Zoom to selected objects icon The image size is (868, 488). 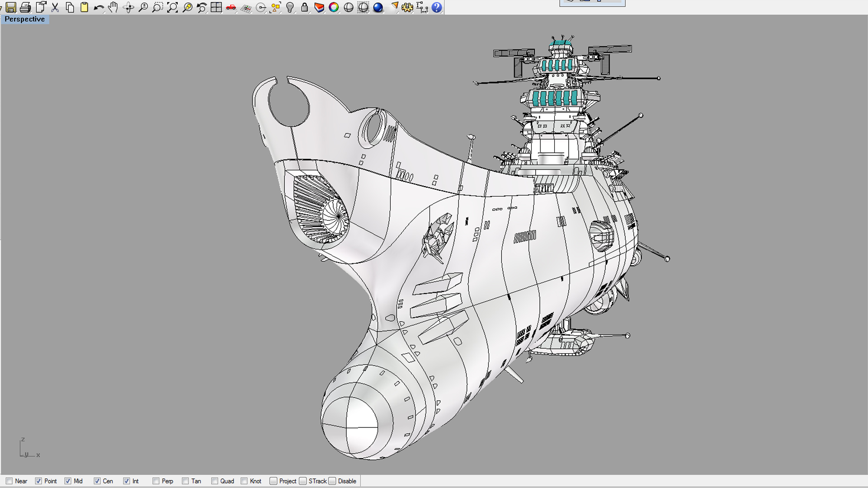point(187,7)
